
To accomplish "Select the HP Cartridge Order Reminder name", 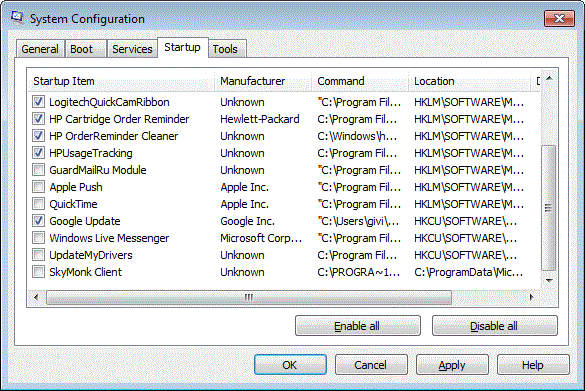I will [x=119, y=119].
